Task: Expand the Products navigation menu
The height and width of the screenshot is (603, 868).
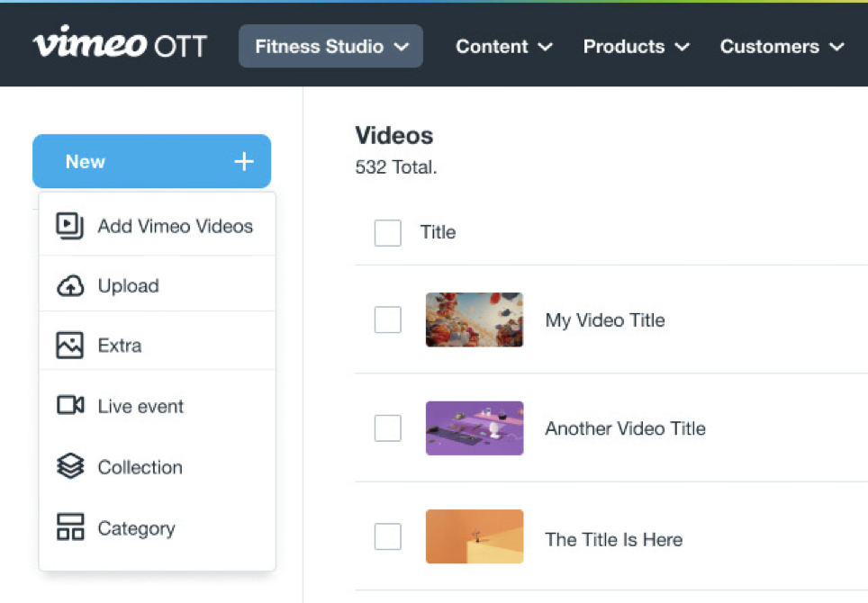Action: point(636,47)
